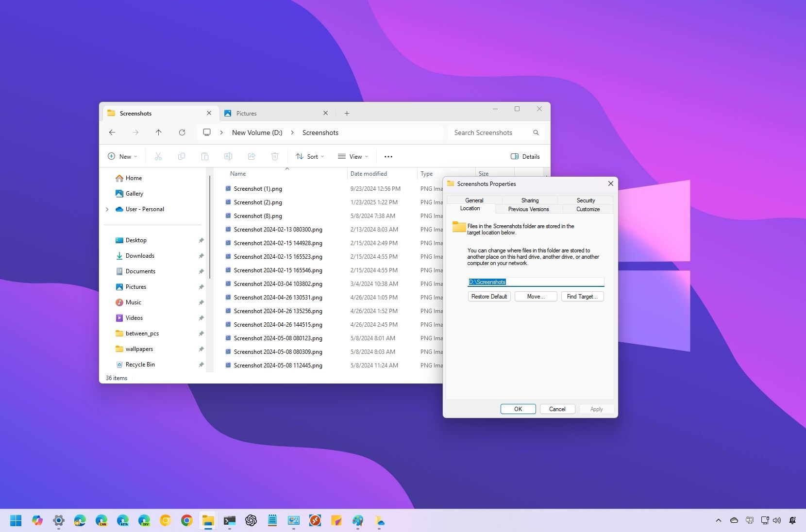
Task: Click the Refresh icon in the address bar
Action: pyautogui.click(x=182, y=132)
